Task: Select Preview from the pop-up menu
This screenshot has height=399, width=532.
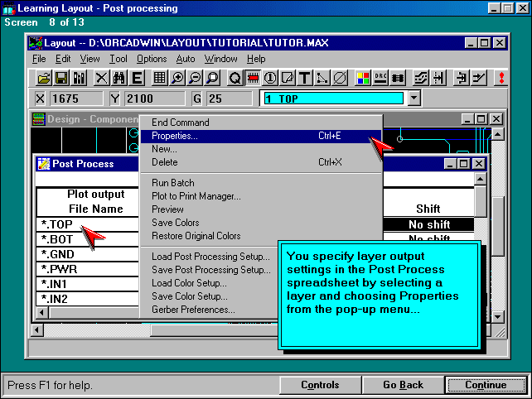Action: (167, 209)
